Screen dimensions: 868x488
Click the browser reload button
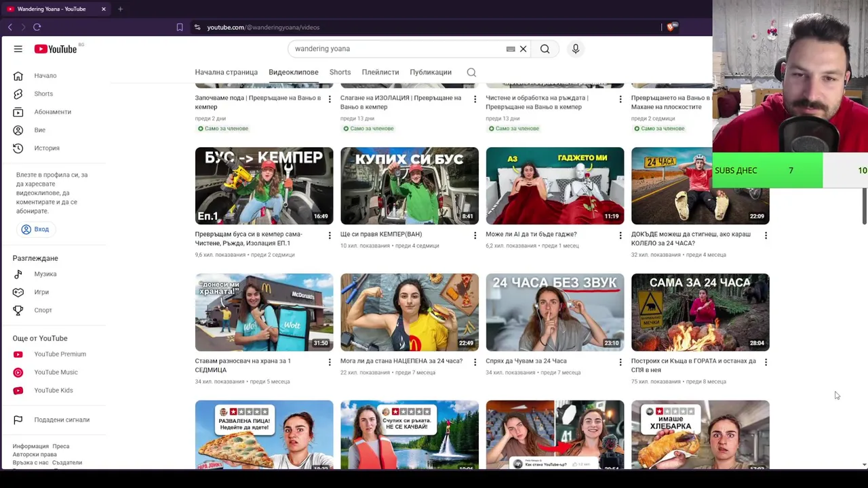pos(37,27)
